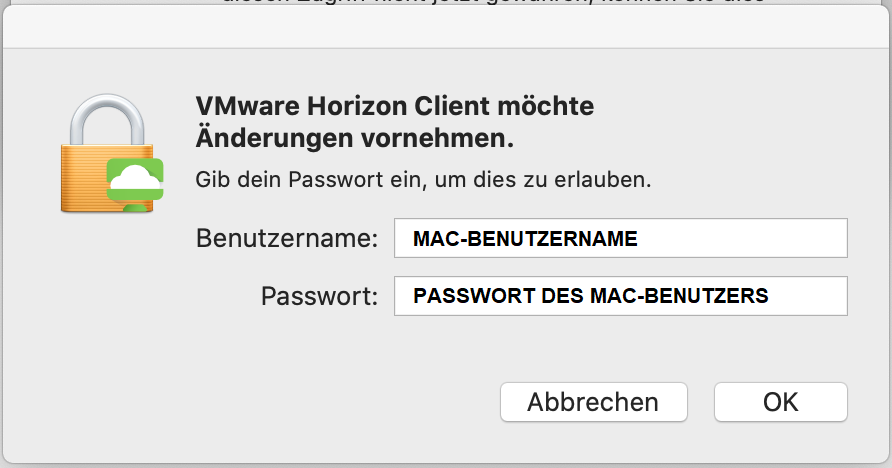Image resolution: width=892 pixels, height=468 pixels.
Task: Click the heading line "VMware Horizon Client möchte"
Action: 394,106
